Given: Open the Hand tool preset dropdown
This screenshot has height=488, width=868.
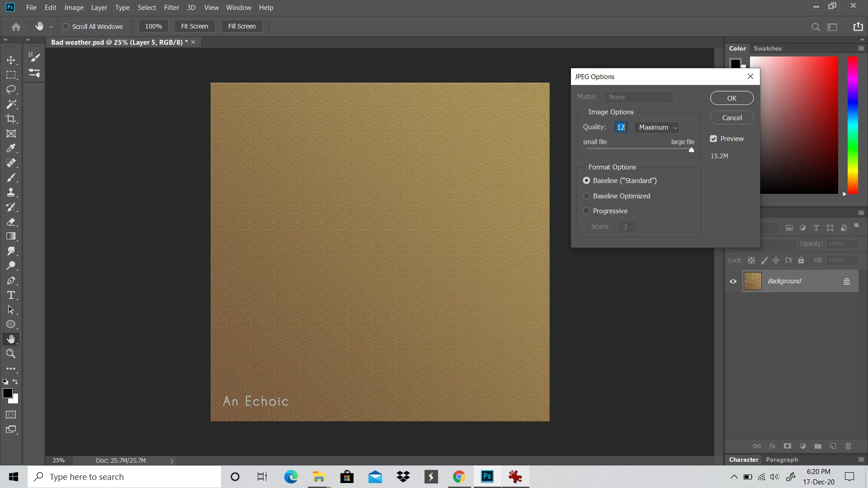Looking at the screenshot, I should [51, 27].
